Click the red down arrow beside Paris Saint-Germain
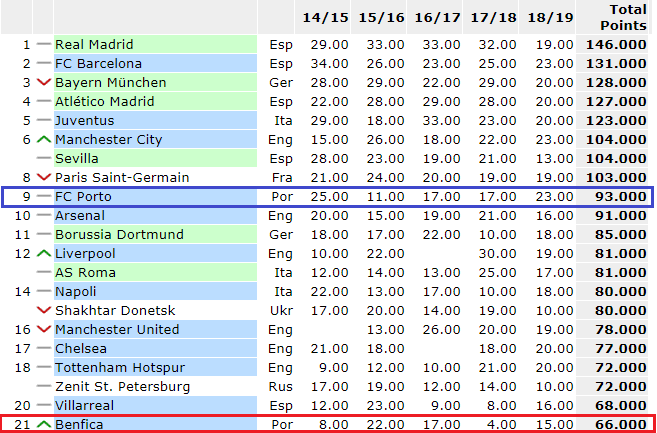The image size is (657, 433). [43, 177]
